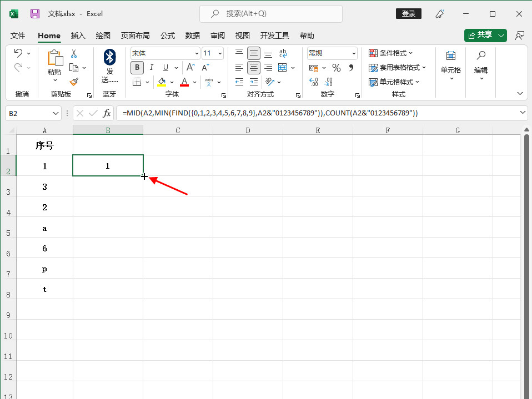The width and height of the screenshot is (532, 399).
Task: Click the Redo arrow icon
Action: click(x=18, y=68)
